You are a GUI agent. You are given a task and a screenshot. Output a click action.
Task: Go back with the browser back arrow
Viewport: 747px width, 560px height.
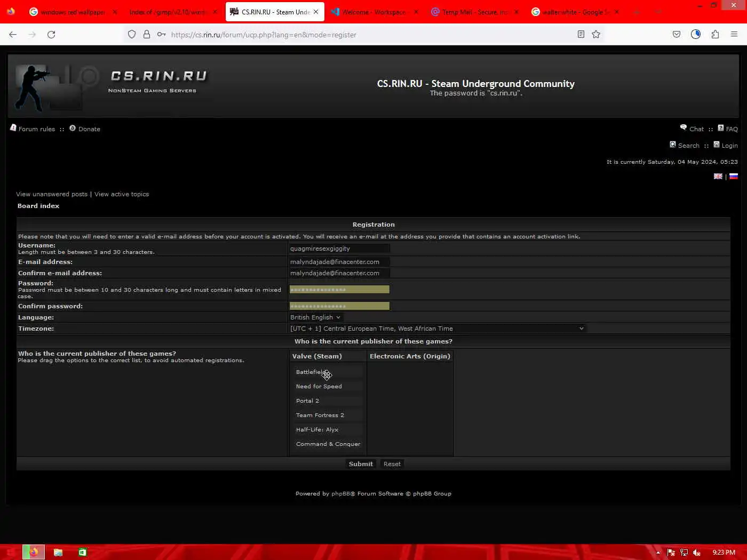tap(13, 35)
